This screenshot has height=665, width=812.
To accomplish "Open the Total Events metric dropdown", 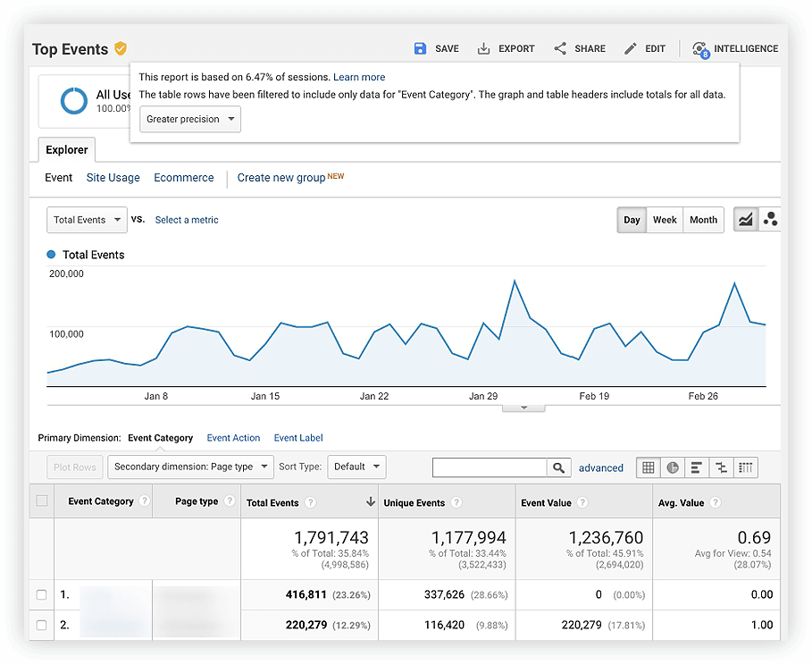I will coord(87,220).
